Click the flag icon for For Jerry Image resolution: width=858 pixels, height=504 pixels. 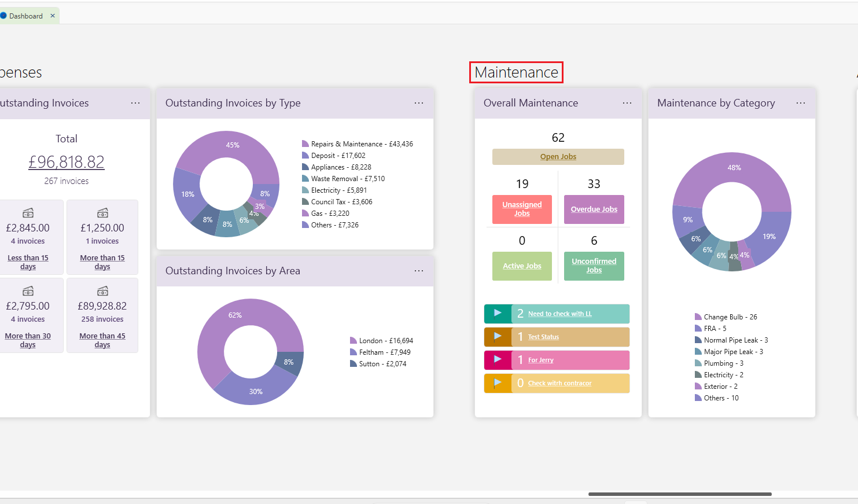[498, 359]
